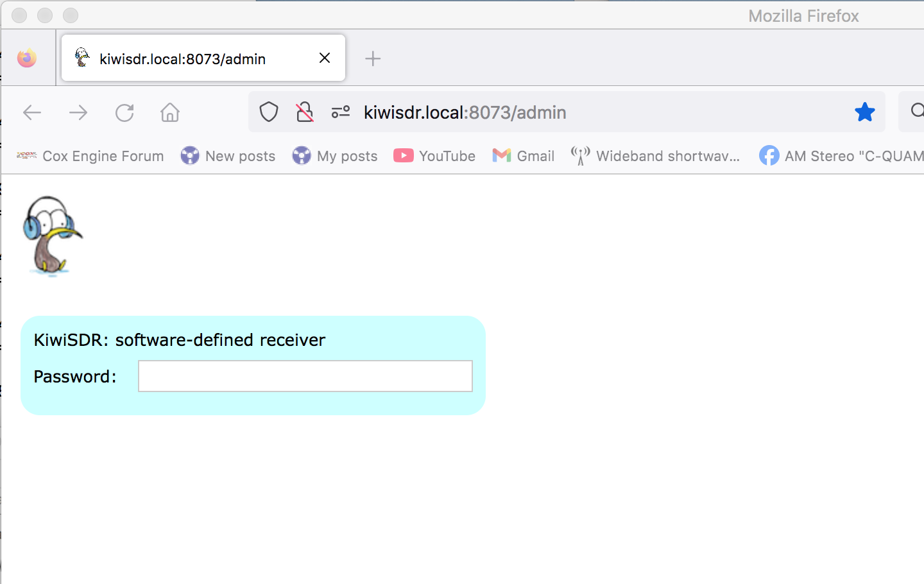Click the address bar URL text

click(465, 112)
